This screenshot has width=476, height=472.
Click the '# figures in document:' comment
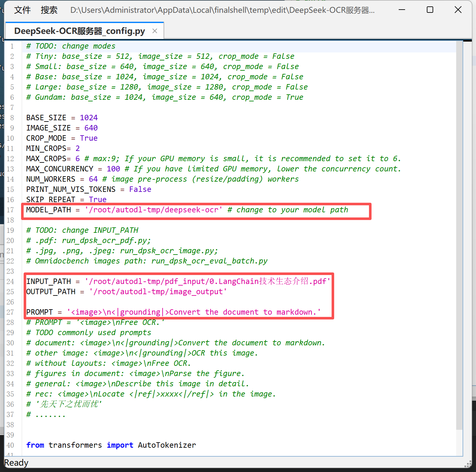[135, 374]
